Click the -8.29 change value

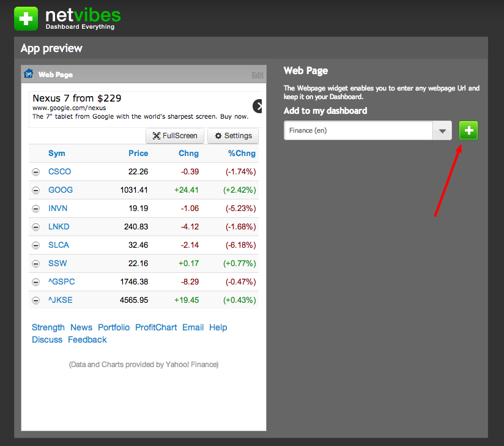[x=190, y=281]
